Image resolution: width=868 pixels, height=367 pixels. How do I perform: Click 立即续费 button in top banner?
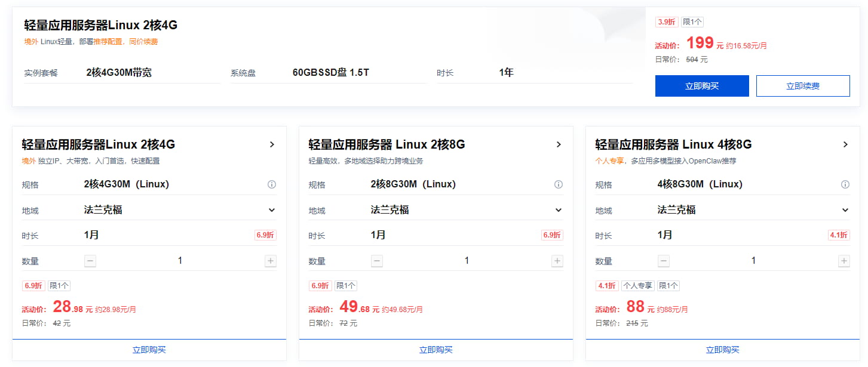click(803, 86)
